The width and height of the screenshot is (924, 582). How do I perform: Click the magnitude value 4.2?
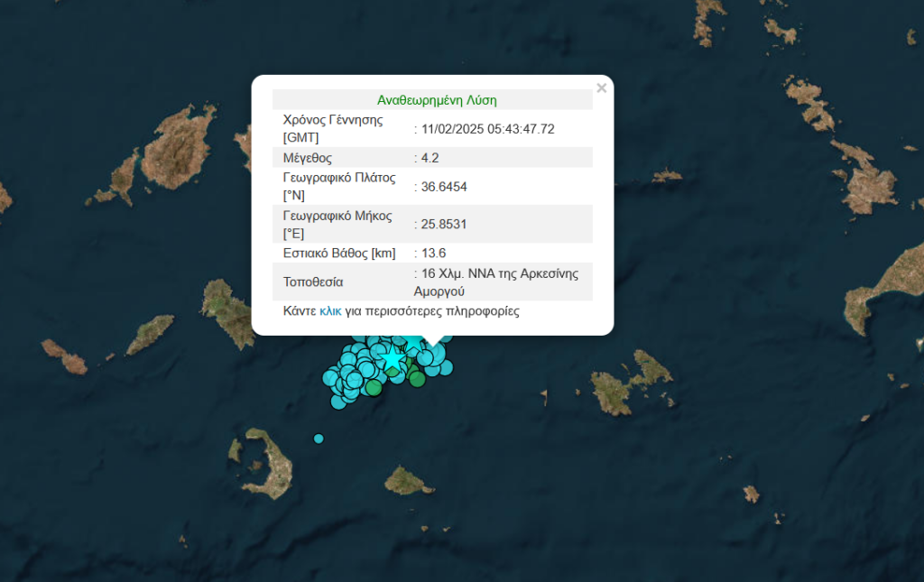point(430,158)
